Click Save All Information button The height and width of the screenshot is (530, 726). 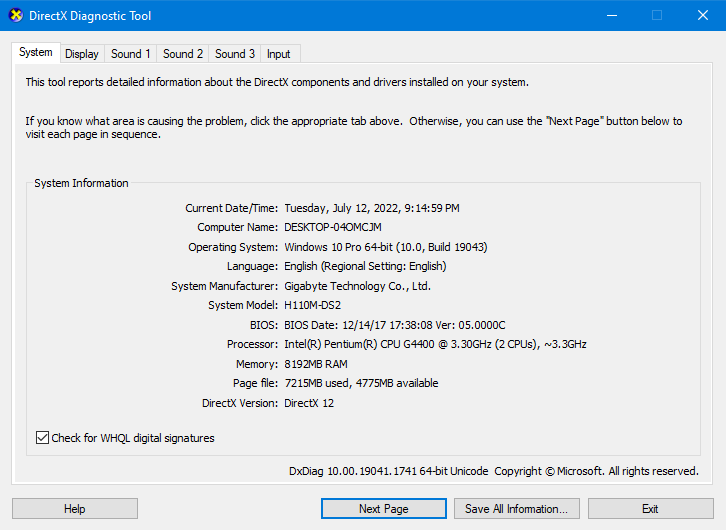(516, 509)
